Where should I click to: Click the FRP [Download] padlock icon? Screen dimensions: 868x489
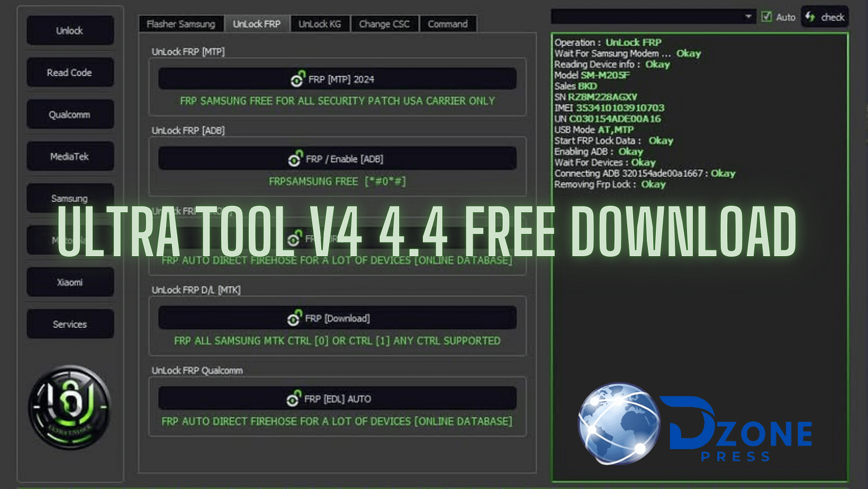[295, 318]
